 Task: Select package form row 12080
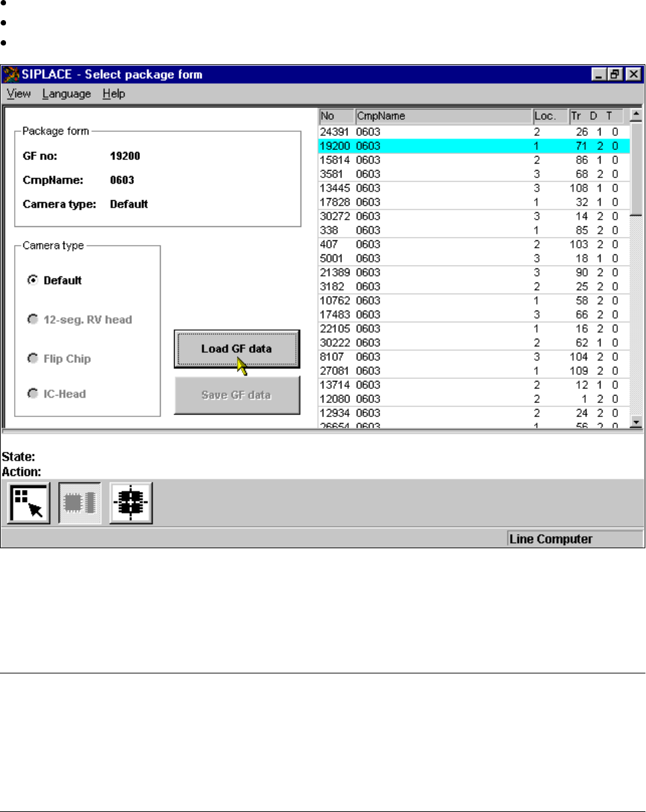pyautogui.click(x=474, y=399)
